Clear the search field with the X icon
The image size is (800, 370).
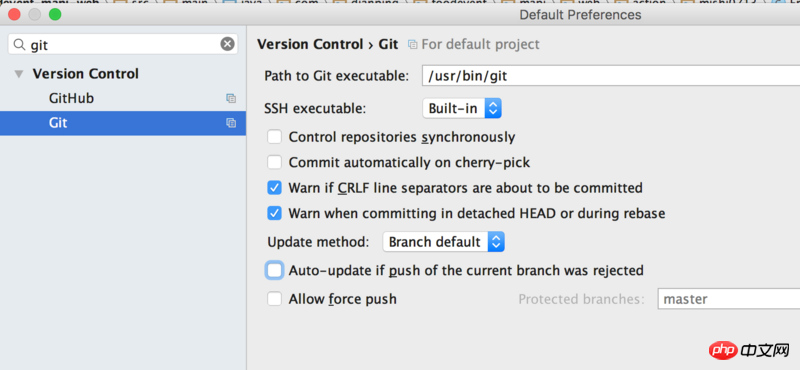(228, 44)
